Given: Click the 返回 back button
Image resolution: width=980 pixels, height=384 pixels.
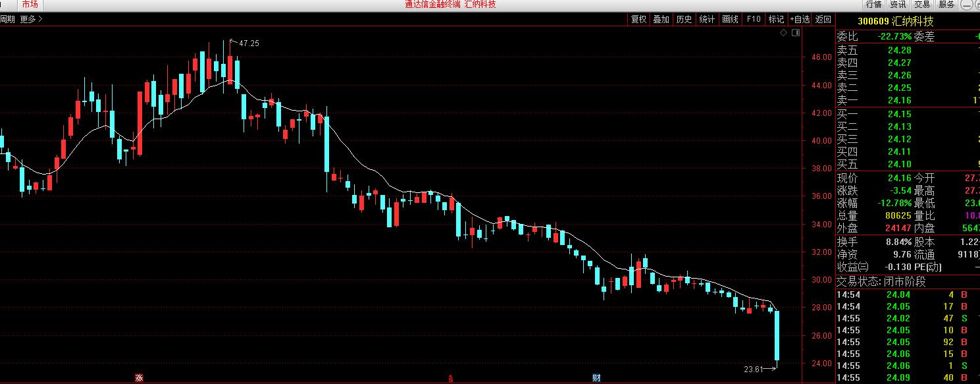Looking at the screenshot, I should (823, 19).
